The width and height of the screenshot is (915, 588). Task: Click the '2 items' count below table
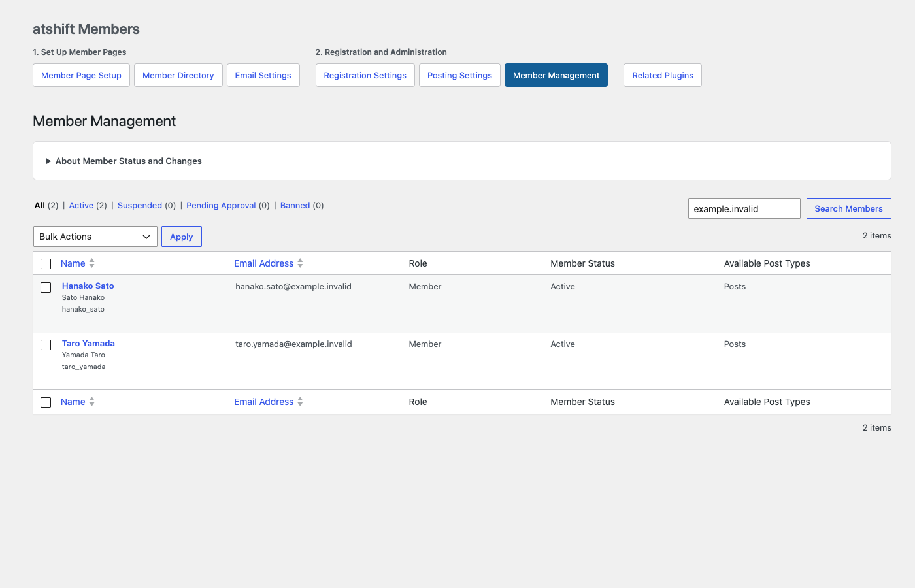point(876,427)
